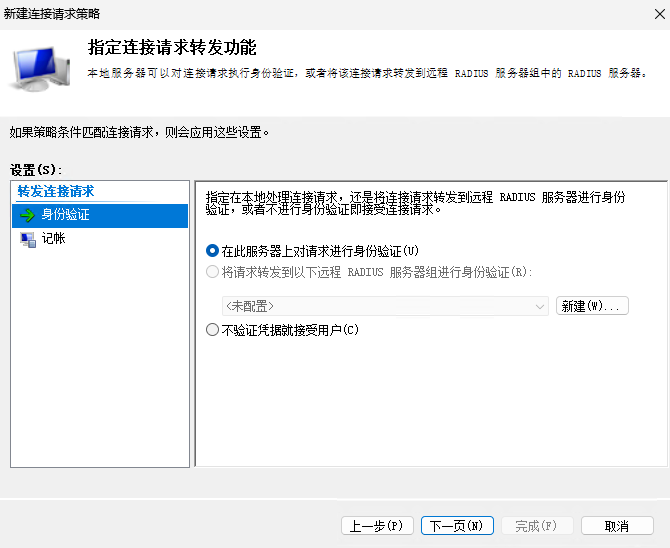Proceed with 下一页(N) button
This screenshot has width=670, height=548.
point(457,526)
